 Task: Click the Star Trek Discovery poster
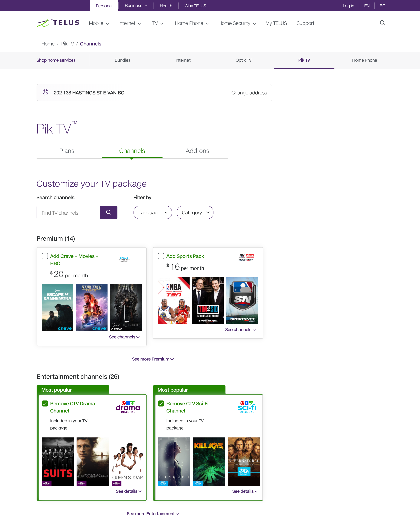tap(92, 308)
